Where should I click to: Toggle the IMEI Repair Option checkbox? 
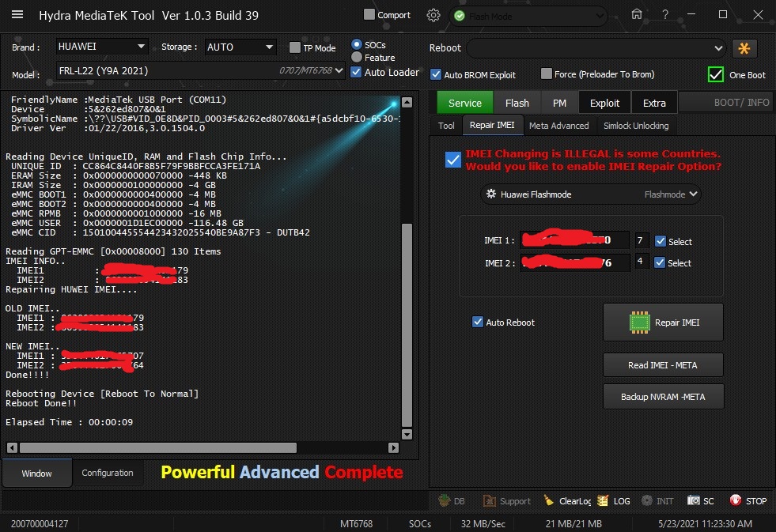(x=452, y=160)
